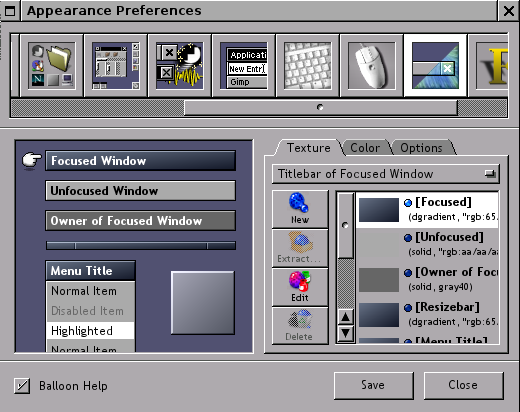Select the Menu Title preview
Image resolution: width=520 pixels, height=412 pixels.
(90, 271)
